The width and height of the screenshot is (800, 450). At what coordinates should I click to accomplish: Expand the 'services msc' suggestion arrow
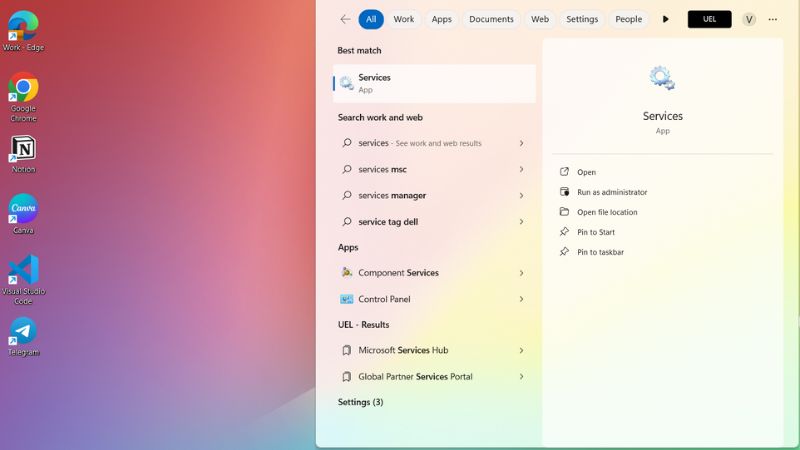(x=521, y=170)
